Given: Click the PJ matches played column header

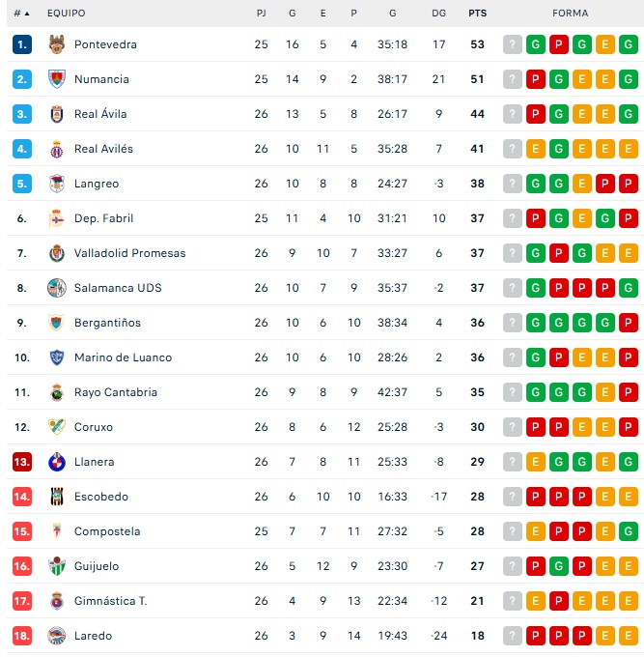Looking at the screenshot, I should [262, 14].
